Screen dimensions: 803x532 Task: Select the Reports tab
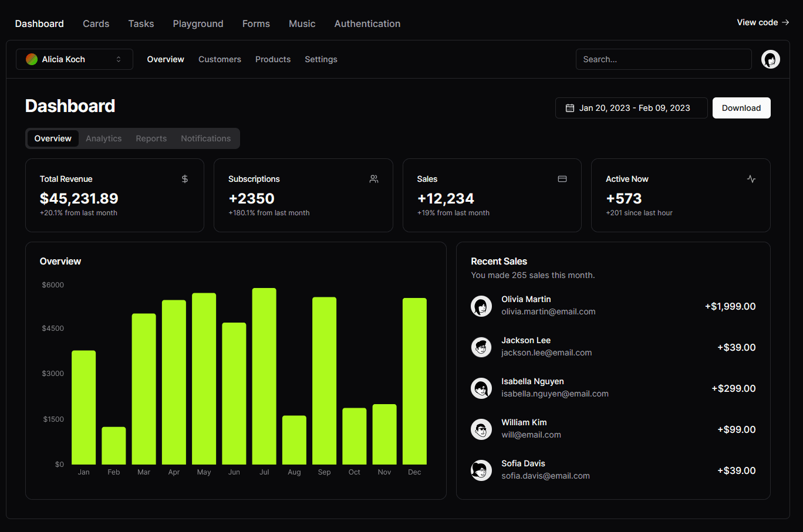(x=151, y=138)
